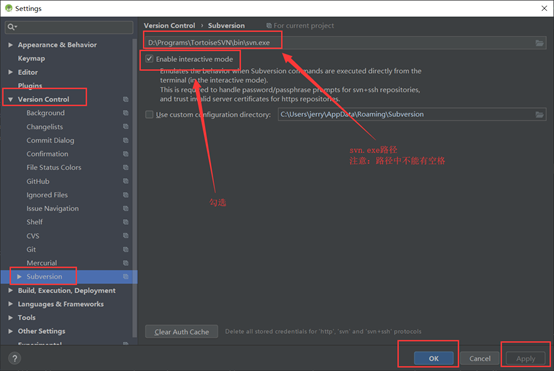Select GitHub settings item
The image size is (554, 371).
38,181
